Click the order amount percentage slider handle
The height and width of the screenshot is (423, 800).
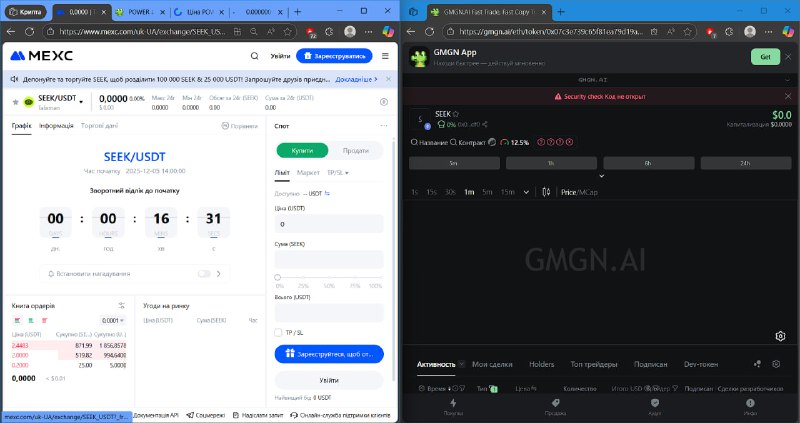point(278,278)
